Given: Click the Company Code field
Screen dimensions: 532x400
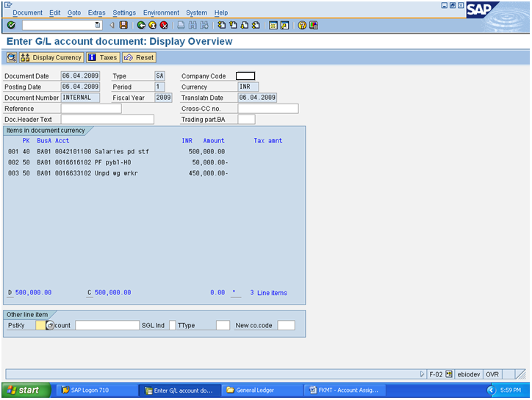Looking at the screenshot, I should pos(245,76).
